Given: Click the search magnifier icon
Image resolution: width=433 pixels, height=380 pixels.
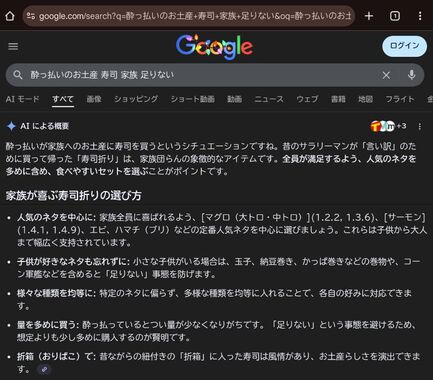Looking at the screenshot, I should (18, 75).
